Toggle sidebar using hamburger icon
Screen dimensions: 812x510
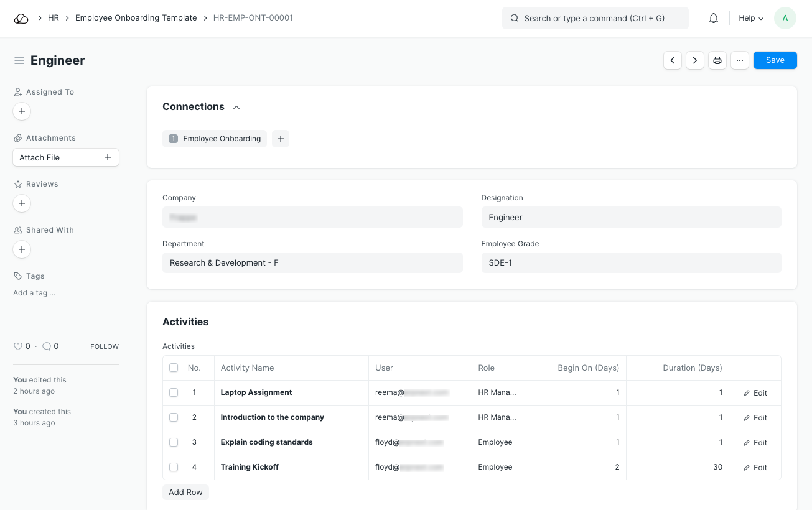point(19,60)
